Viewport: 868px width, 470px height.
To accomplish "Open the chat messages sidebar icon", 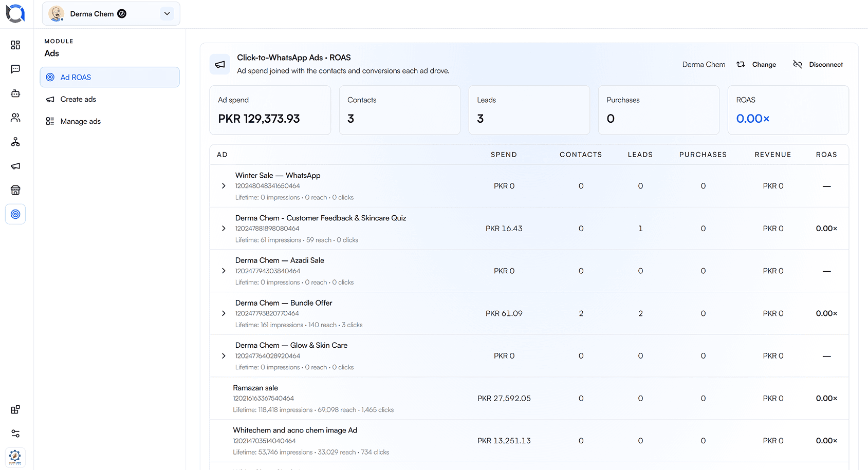I will click(15, 69).
